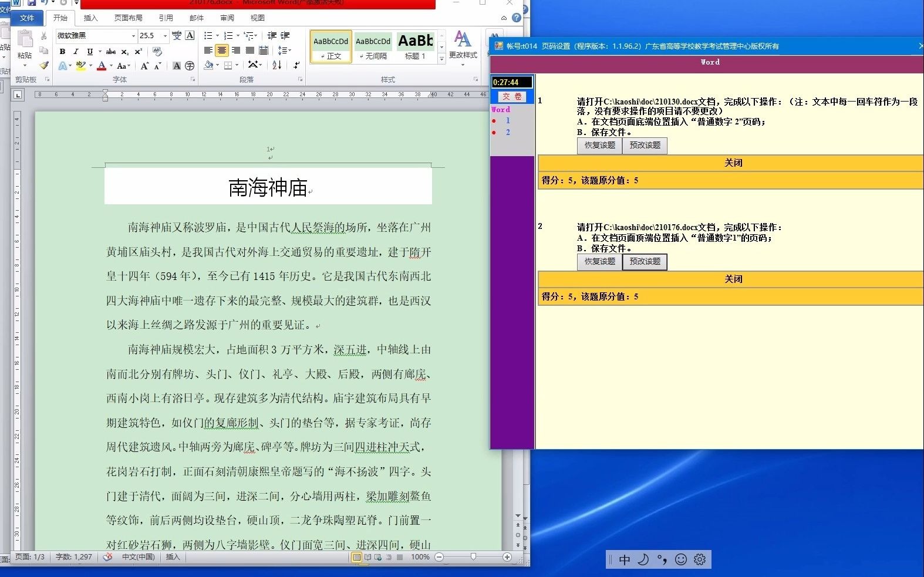Open Word Help question mark icon

517,18
